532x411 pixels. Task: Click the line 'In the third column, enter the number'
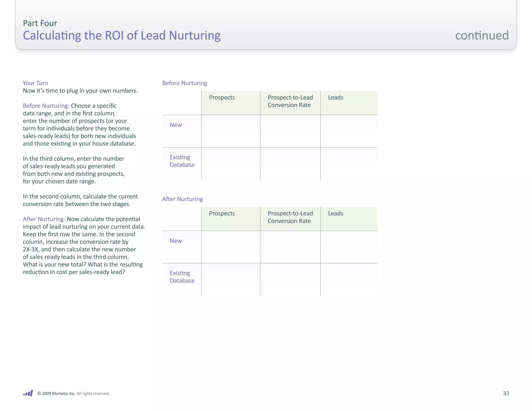pyautogui.click(x=74, y=158)
